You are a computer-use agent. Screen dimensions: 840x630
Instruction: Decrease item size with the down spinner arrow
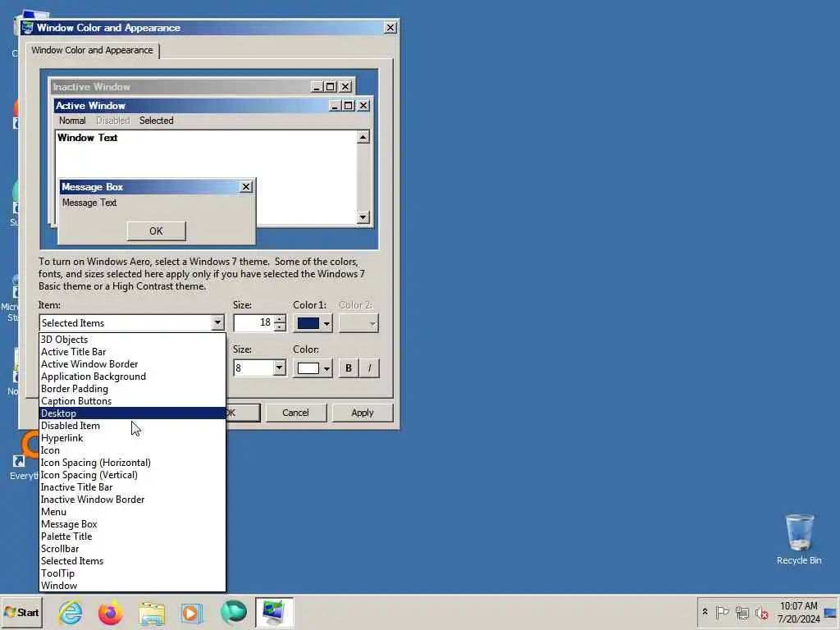pyautogui.click(x=280, y=326)
